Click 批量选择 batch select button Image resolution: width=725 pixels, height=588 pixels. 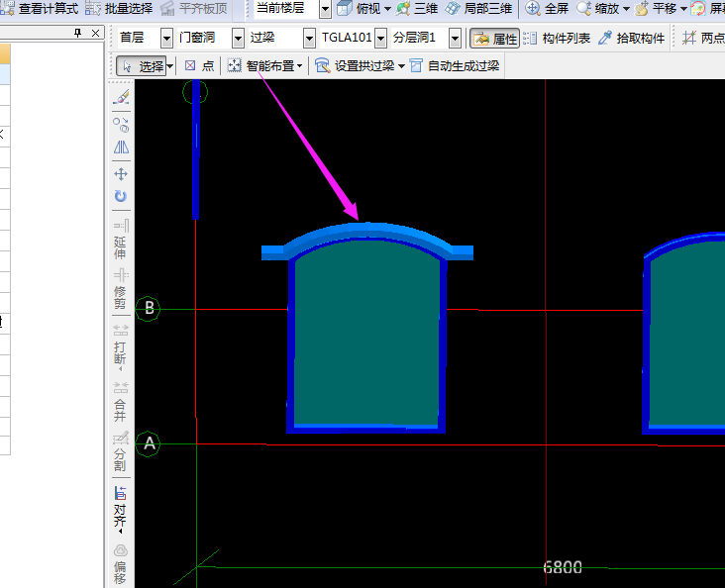click(119, 8)
